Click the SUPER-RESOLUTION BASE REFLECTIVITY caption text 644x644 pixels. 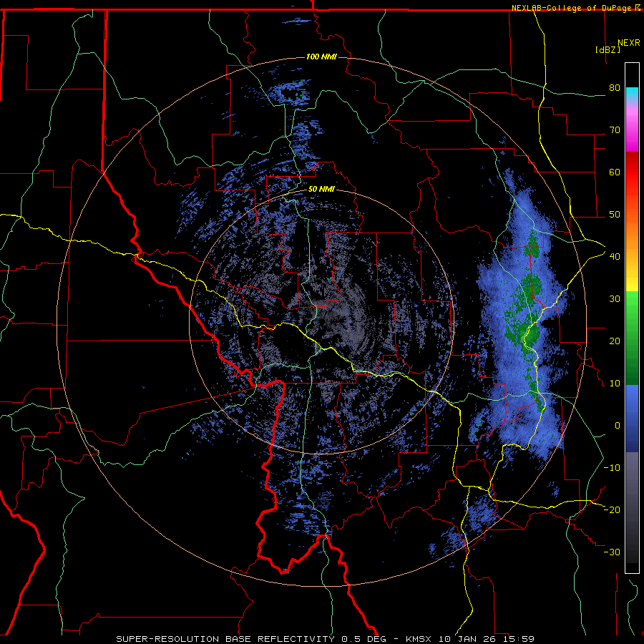225,639
